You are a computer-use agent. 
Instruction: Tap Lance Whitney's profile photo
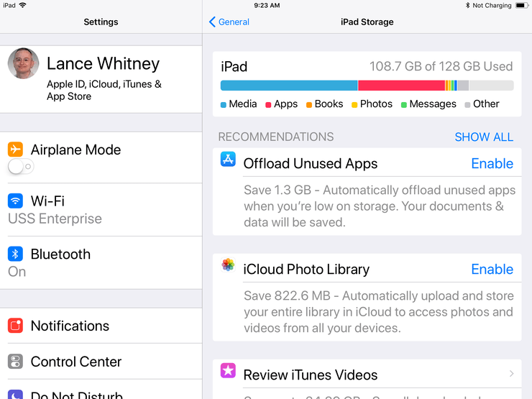(x=24, y=63)
